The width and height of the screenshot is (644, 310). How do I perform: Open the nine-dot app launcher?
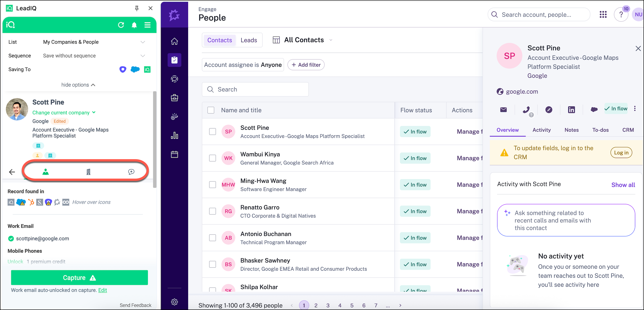click(603, 15)
